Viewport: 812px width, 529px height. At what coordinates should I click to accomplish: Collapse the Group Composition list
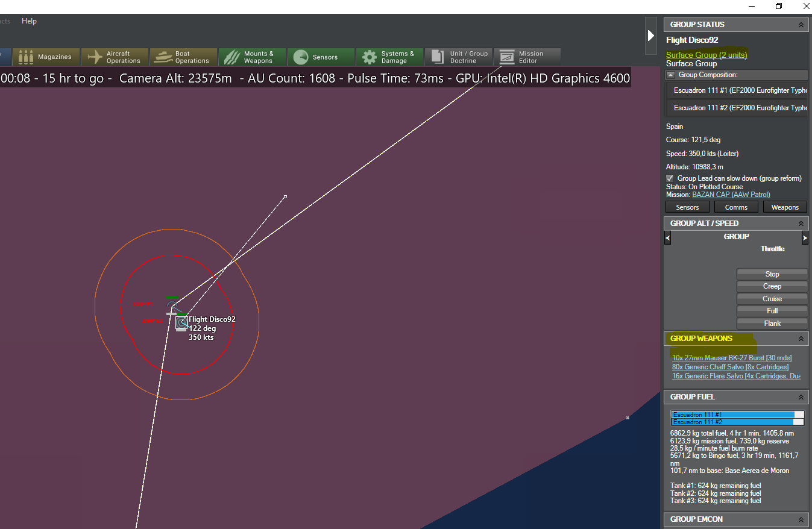click(x=670, y=75)
